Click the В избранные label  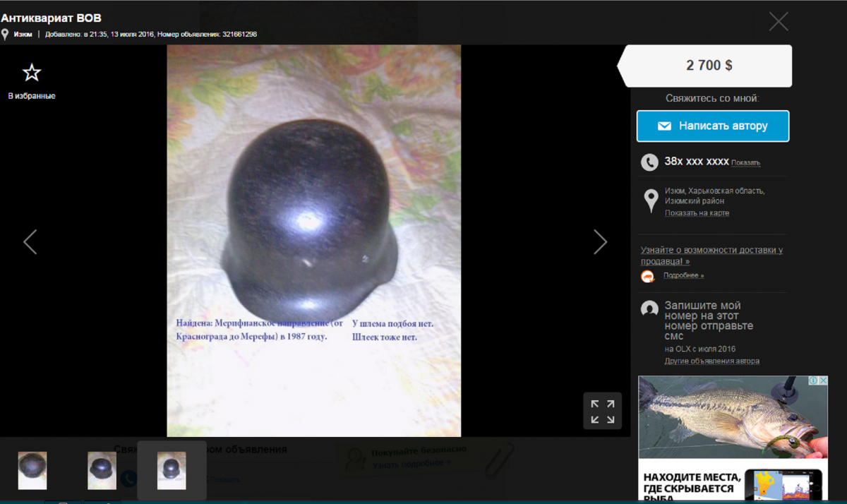tap(32, 96)
